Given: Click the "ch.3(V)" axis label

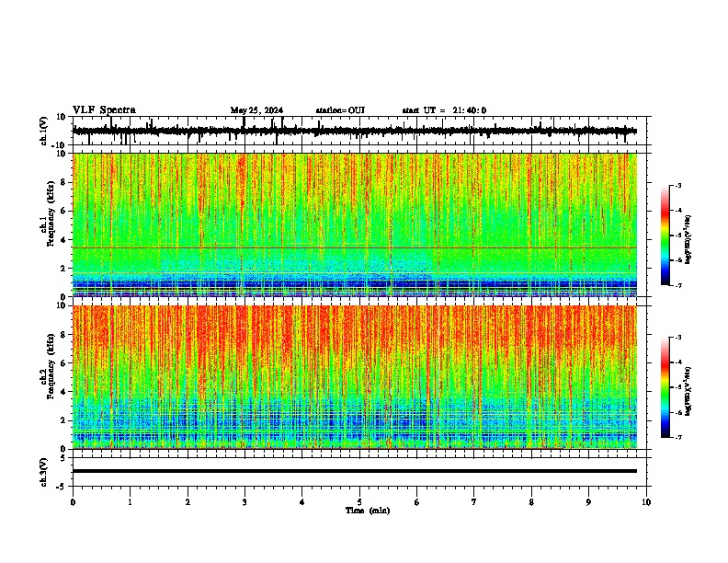Looking at the screenshot, I should tap(44, 472).
